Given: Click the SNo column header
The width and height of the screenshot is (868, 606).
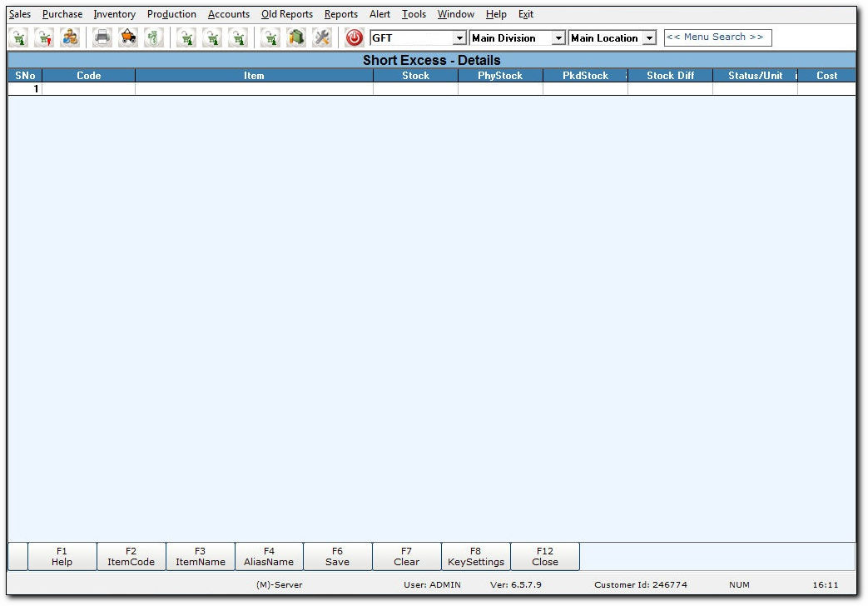Looking at the screenshot, I should pyautogui.click(x=25, y=76).
